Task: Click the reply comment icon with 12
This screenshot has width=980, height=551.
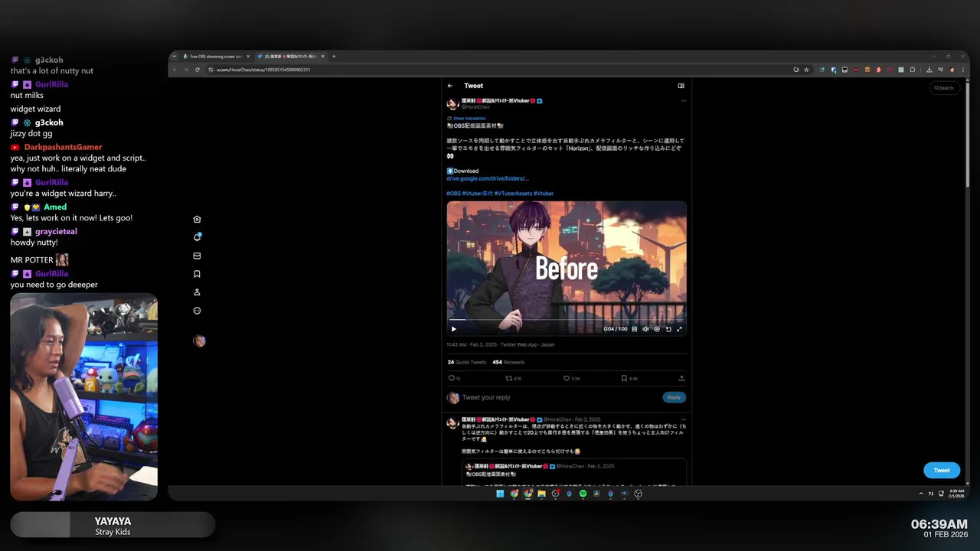Action: pyautogui.click(x=453, y=378)
